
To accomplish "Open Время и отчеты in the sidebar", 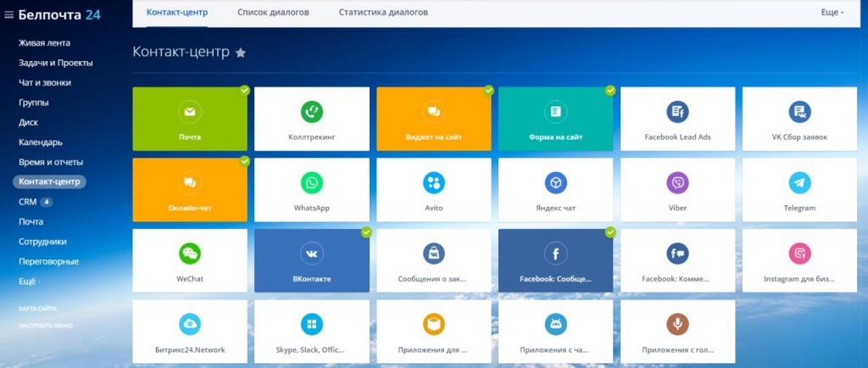I will pyautogui.click(x=50, y=162).
